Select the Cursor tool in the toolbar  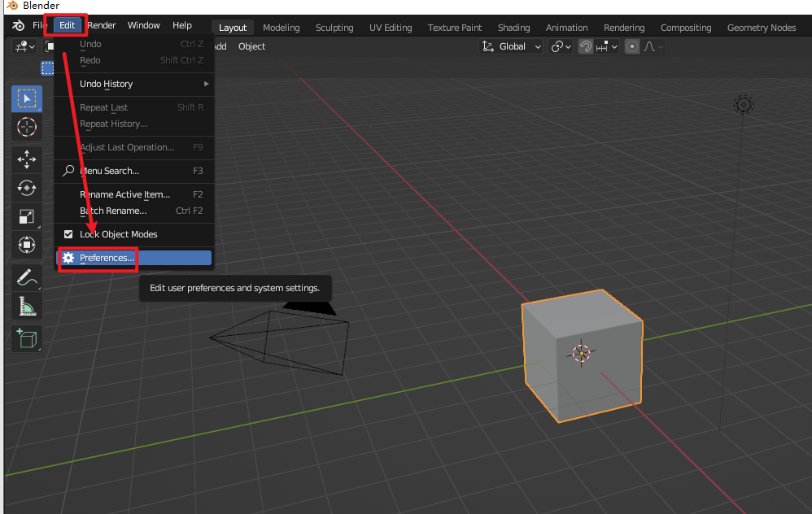coord(27,127)
